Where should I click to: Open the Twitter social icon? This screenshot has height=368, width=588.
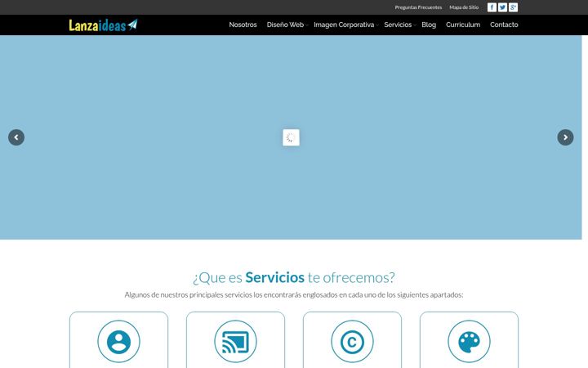[502, 7]
